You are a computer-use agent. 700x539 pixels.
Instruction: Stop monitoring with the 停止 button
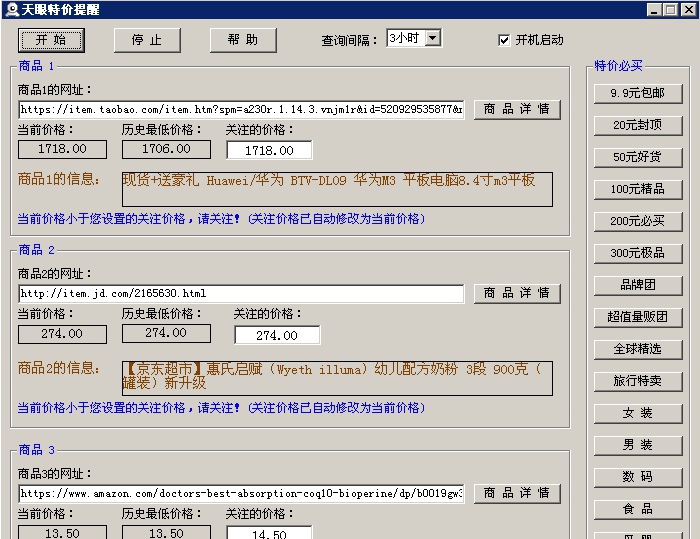[x=147, y=40]
